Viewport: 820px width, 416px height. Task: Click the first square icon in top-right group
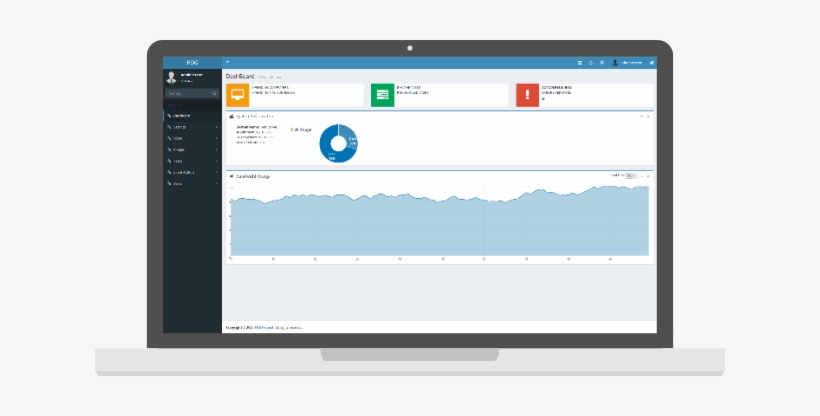coord(579,62)
